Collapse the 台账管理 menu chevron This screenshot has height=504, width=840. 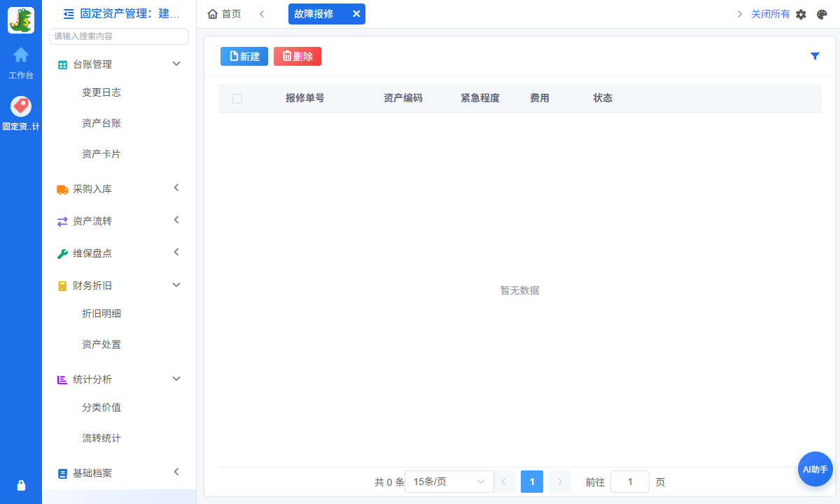[176, 64]
